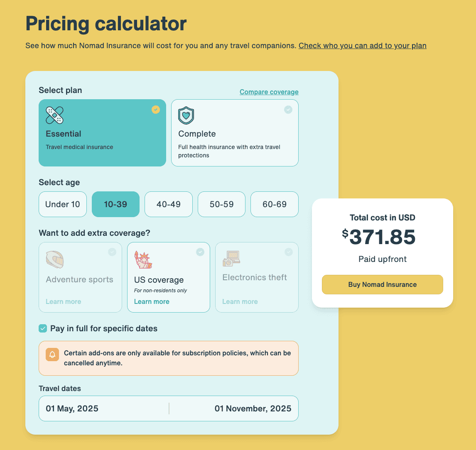Click the heart shield icon on Complete plan
This screenshot has width=476, height=450.
[186, 115]
